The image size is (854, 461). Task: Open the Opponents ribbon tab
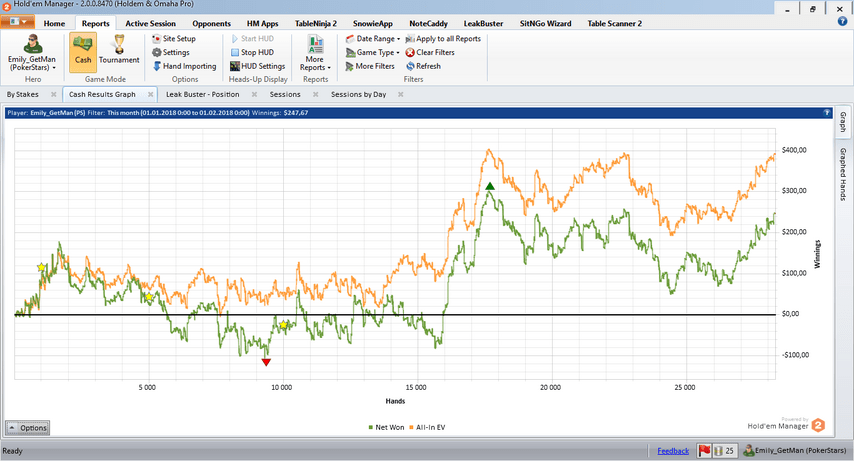click(211, 23)
